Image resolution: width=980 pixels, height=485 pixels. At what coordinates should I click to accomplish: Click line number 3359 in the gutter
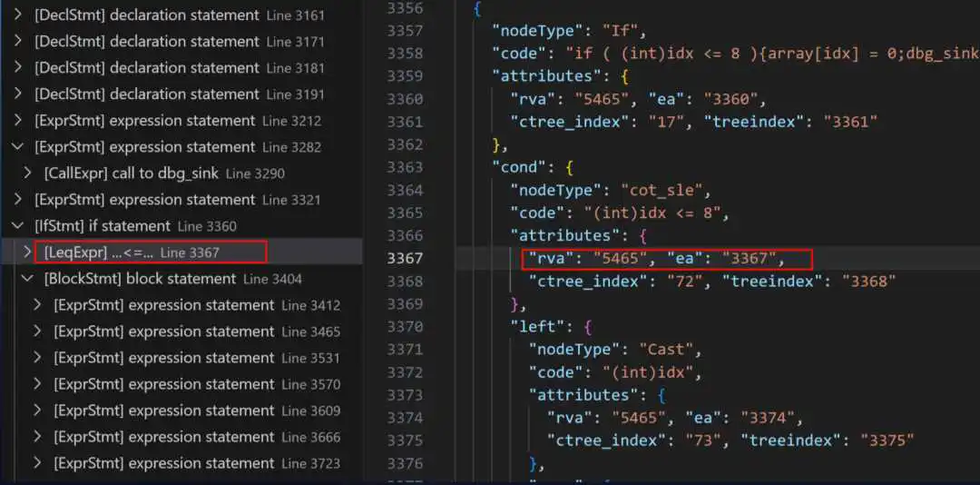(x=405, y=76)
